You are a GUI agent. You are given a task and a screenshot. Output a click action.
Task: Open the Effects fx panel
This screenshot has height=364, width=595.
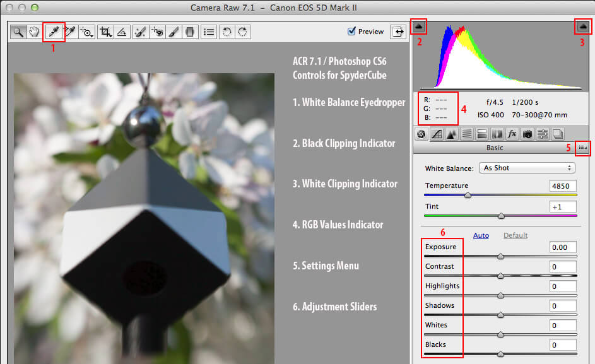(x=512, y=134)
